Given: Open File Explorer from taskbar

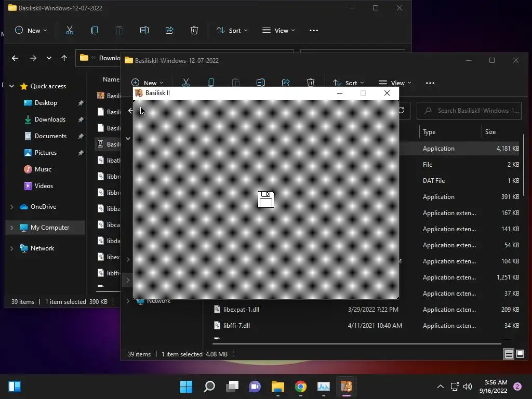Looking at the screenshot, I should click(x=278, y=387).
